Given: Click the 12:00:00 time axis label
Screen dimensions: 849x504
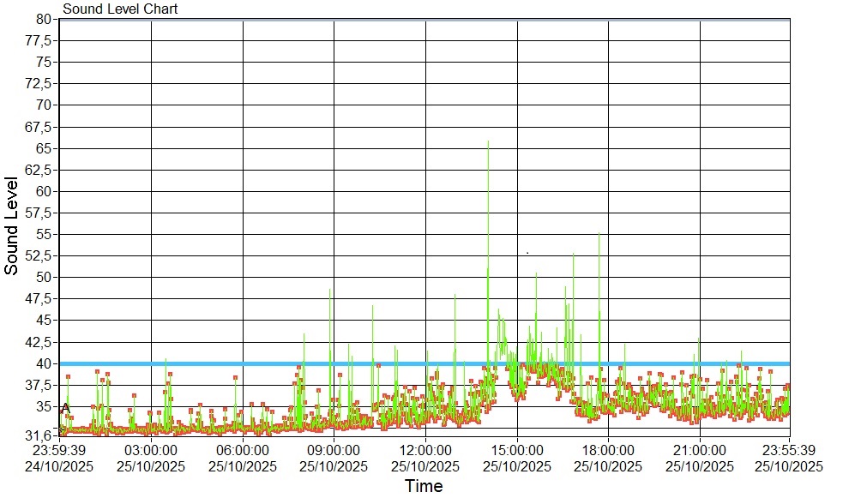Looking at the screenshot, I should 425,450.
